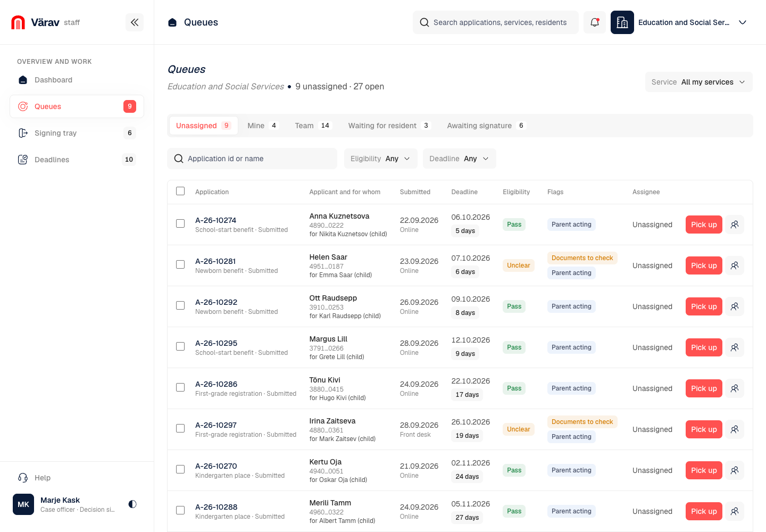766x532 pixels.
Task: Click the home icon beside Queues title
Action: pyautogui.click(x=172, y=22)
